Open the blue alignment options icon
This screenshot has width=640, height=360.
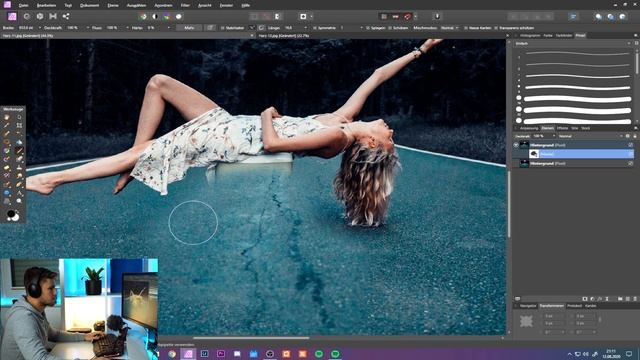coord(573,17)
